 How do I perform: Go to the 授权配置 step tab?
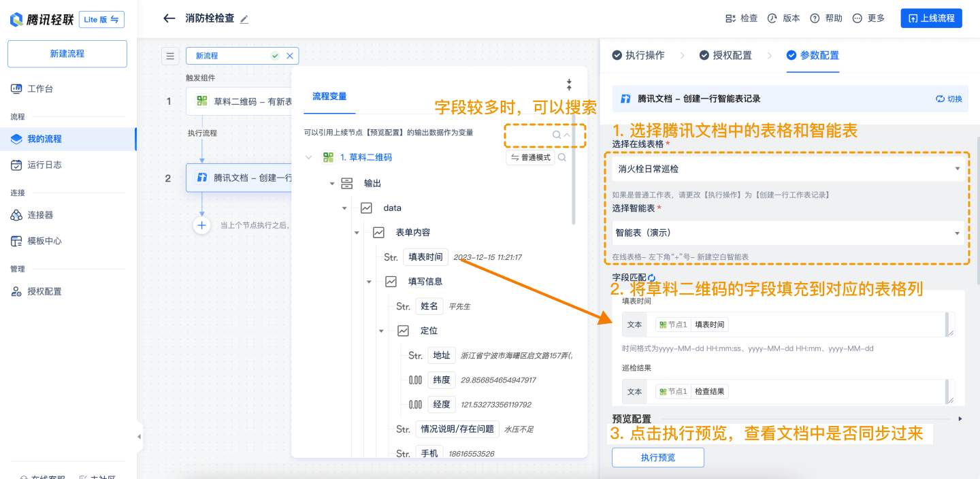pos(725,55)
